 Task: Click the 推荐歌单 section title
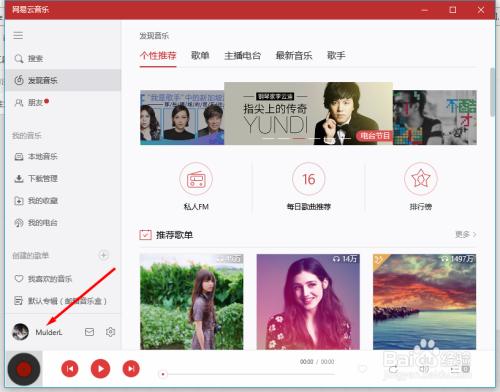click(x=174, y=235)
